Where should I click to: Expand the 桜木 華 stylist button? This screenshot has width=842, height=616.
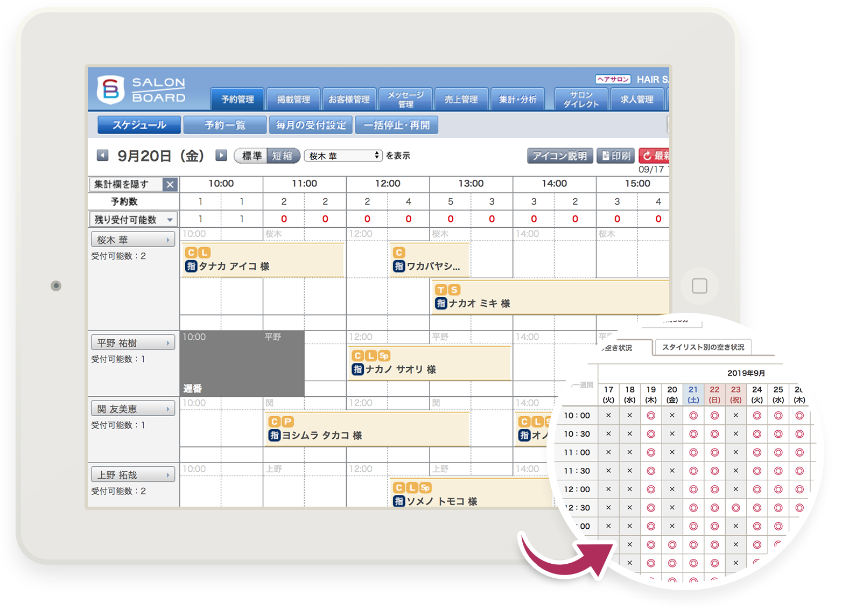point(133,240)
